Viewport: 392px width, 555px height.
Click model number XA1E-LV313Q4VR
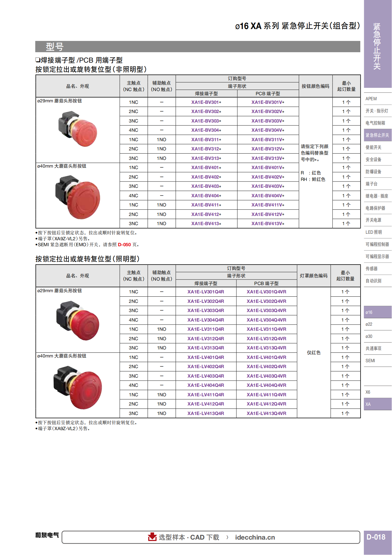pyautogui.click(x=266, y=348)
